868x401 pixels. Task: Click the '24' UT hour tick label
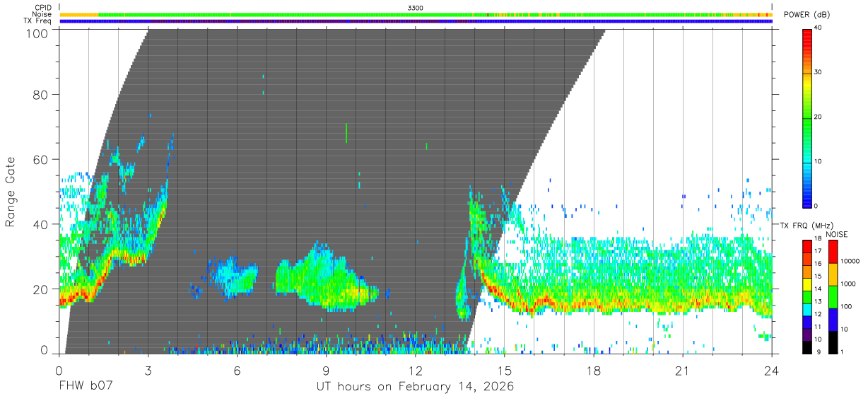pos(771,371)
